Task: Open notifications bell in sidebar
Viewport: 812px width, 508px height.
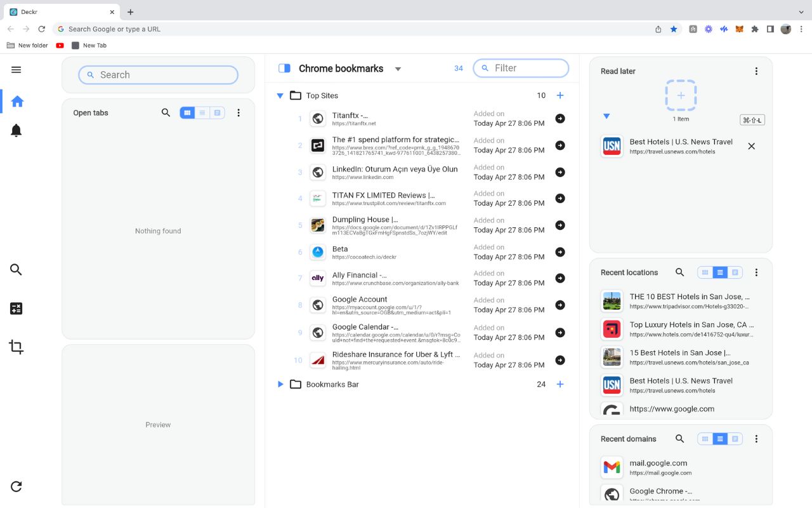Action: coord(16,131)
